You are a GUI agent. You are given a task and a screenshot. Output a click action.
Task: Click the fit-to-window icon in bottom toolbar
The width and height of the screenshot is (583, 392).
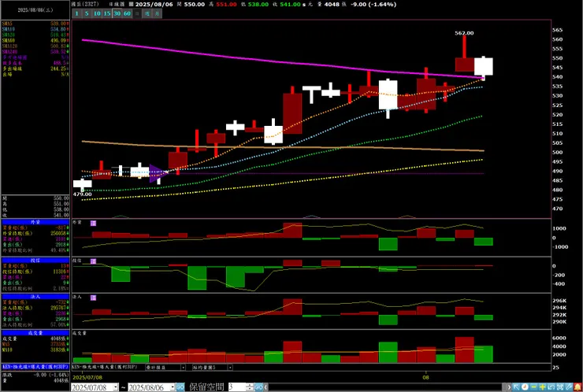click(x=560, y=387)
